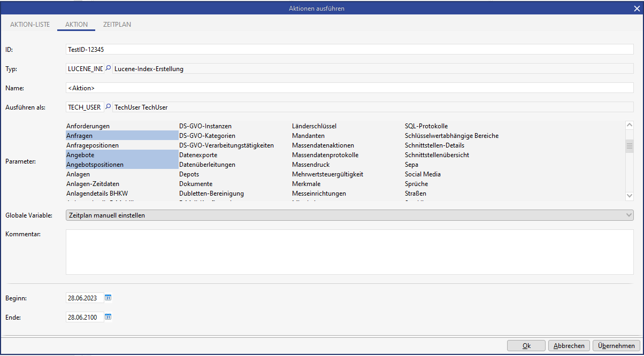This screenshot has height=356, width=644.
Task: Click into the Kommentar text area
Action: [349, 252]
